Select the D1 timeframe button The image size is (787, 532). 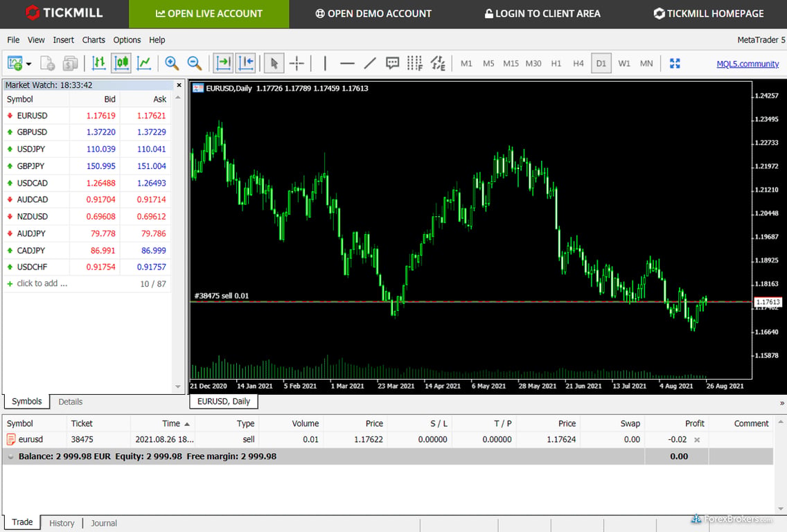pos(601,63)
